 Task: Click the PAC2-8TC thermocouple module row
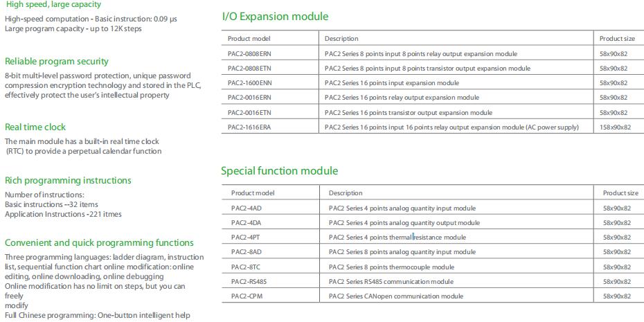(433, 267)
